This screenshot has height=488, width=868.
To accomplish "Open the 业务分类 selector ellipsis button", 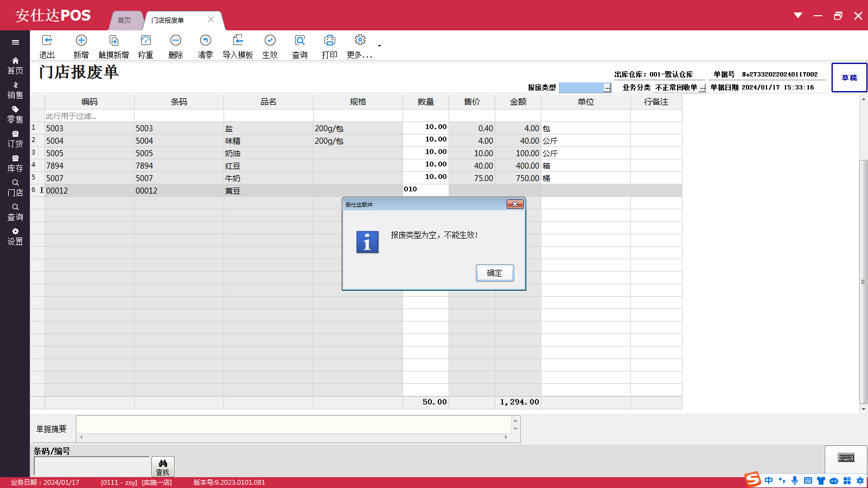I will [702, 88].
